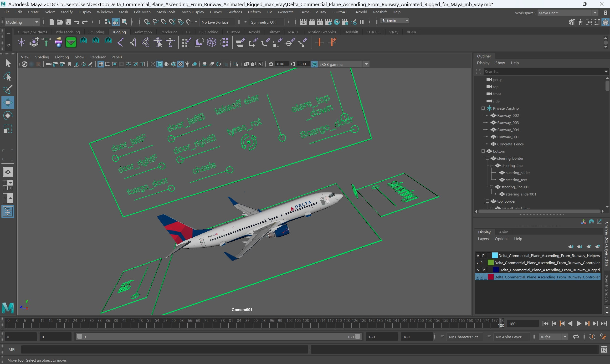This screenshot has height=364, width=610.
Task: Click MEL script language toggle label
Action: 12,349
